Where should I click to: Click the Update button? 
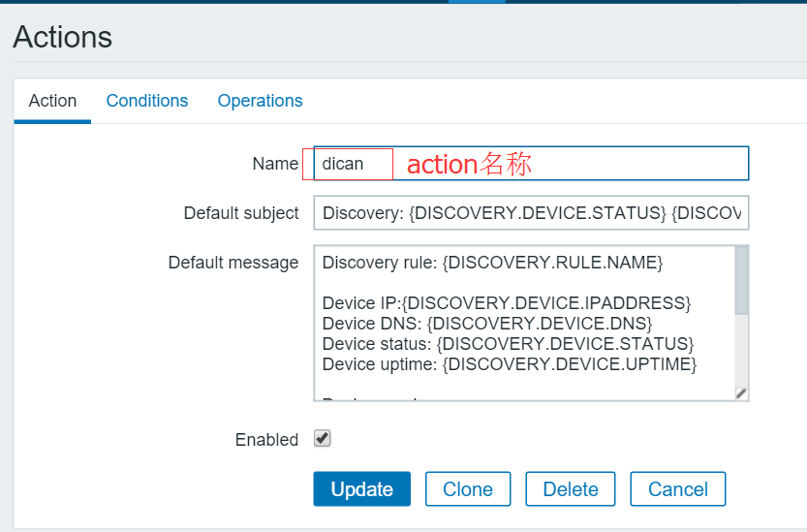[361, 488]
